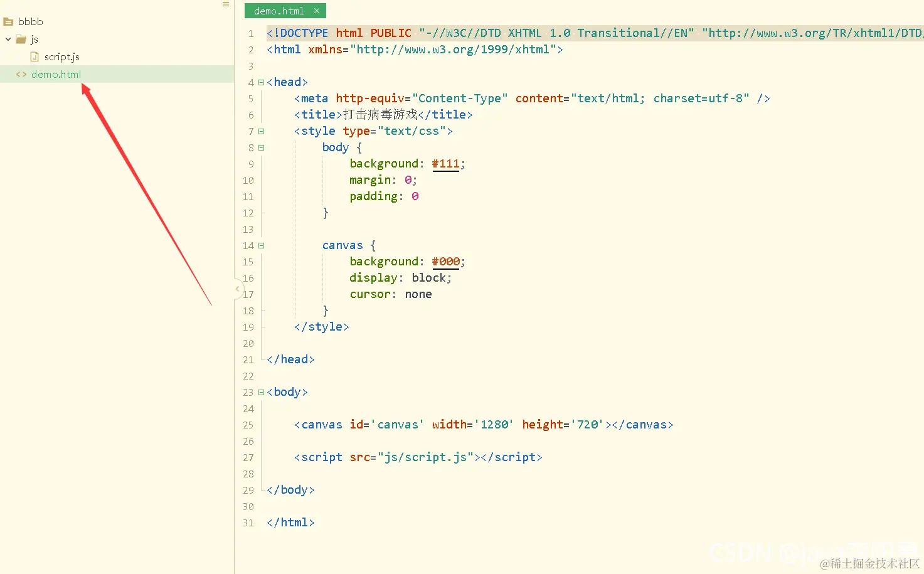
Task: Click the title text 打击病毒游戏
Action: coord(380,115)
